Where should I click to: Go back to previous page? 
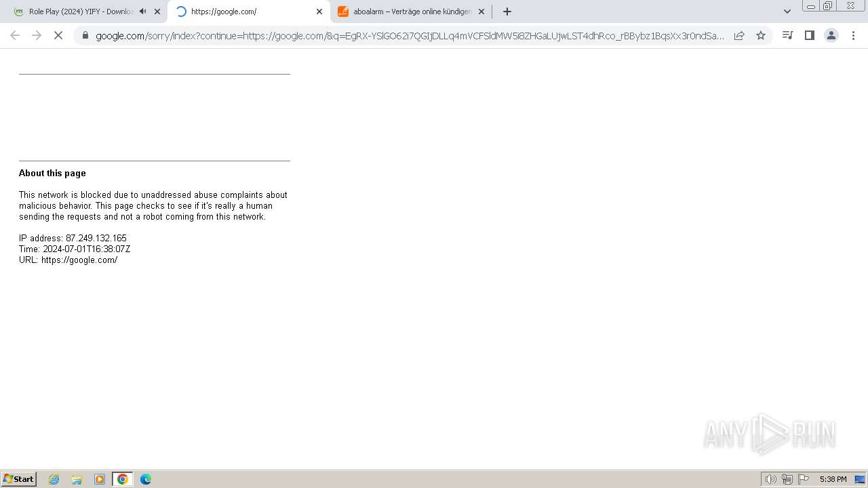coord(15,35)
